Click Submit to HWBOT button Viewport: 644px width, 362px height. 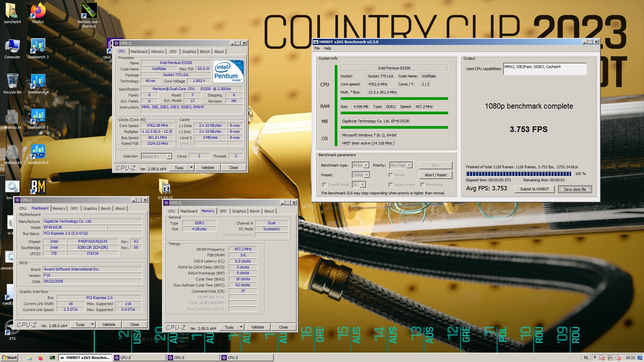[534, 189]
